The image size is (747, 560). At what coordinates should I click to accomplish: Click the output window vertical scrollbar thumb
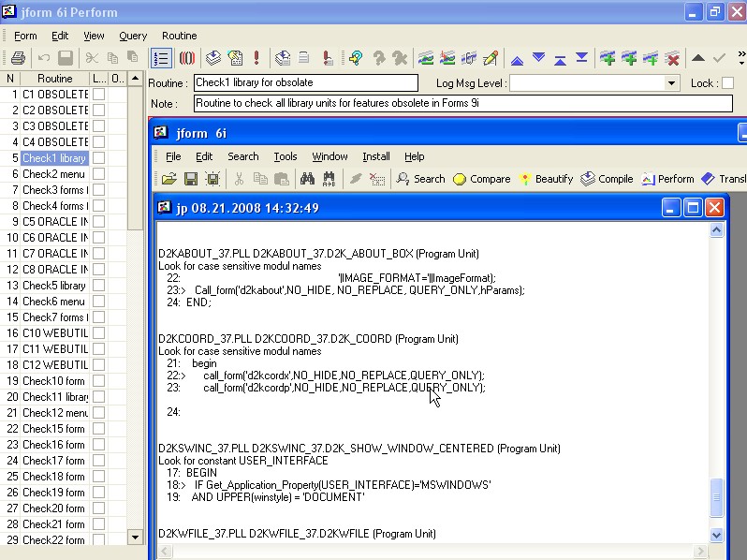(716, 497)
